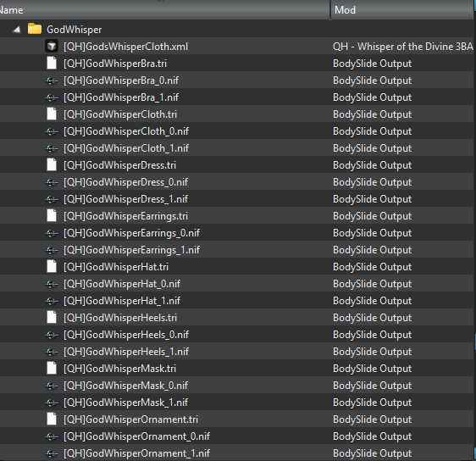Click the [QH]GodWhisperEarrings.tri file icon

pos(52,215)
